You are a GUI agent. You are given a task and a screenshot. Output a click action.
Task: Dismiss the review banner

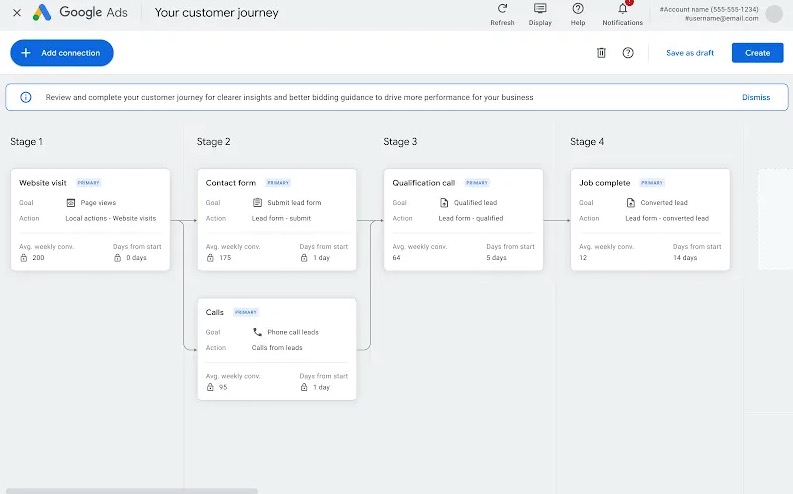756,97
